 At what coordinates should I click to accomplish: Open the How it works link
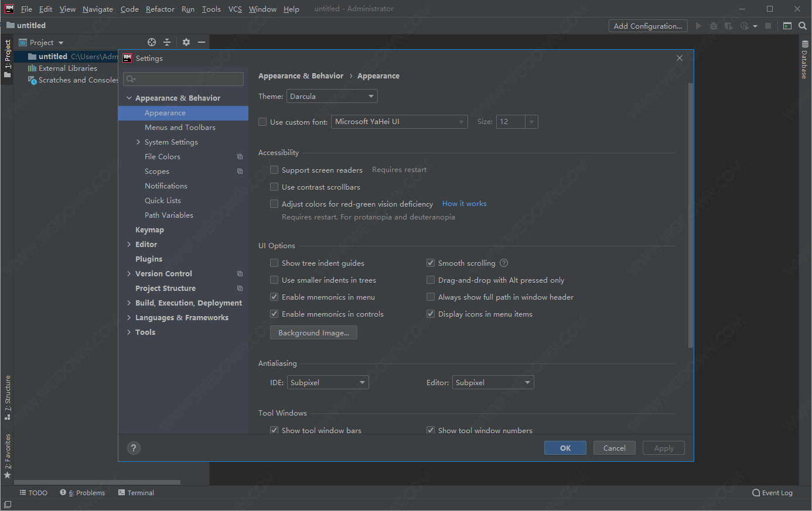click(x=464, y=204)
